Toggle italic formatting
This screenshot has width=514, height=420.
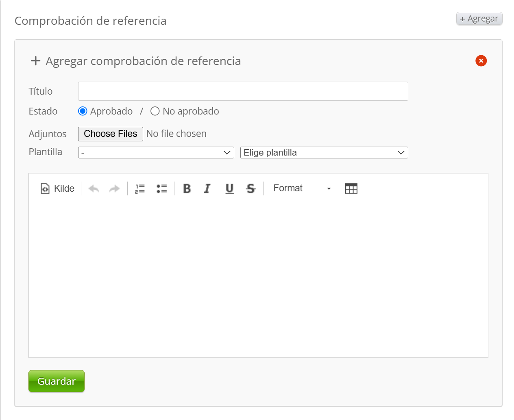click(207, 188)
